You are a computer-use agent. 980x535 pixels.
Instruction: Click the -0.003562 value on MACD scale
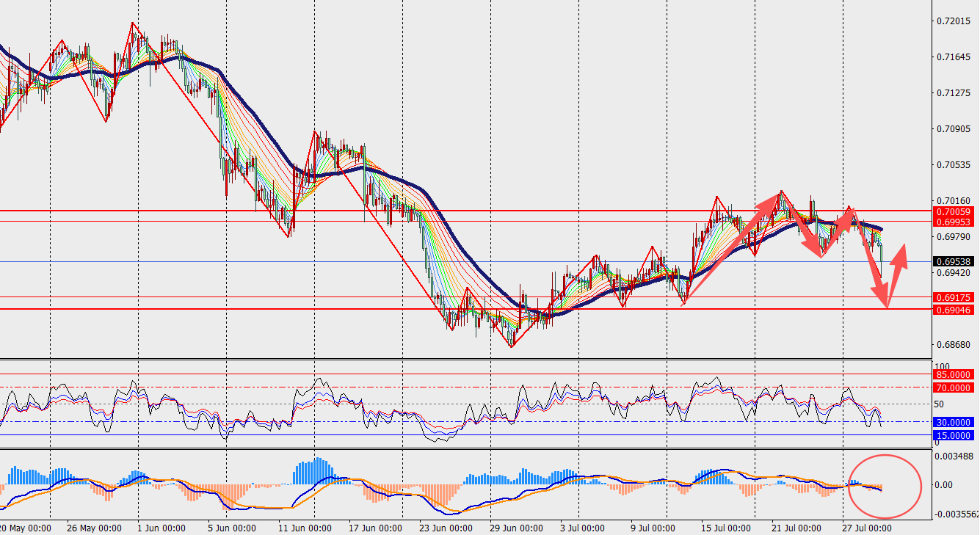tap(954, 514)
